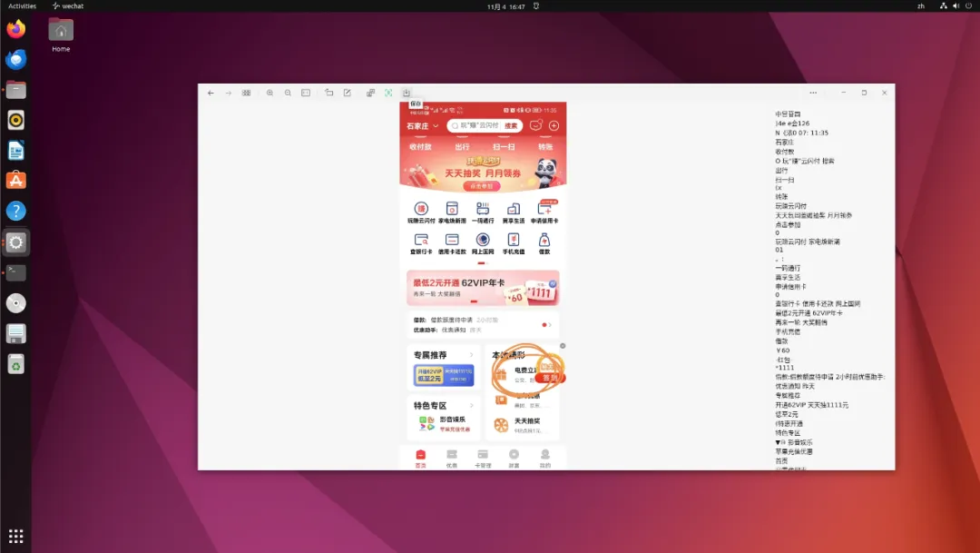
Task: Go to the previous image in the viewer
Action: tap(211, 93)
